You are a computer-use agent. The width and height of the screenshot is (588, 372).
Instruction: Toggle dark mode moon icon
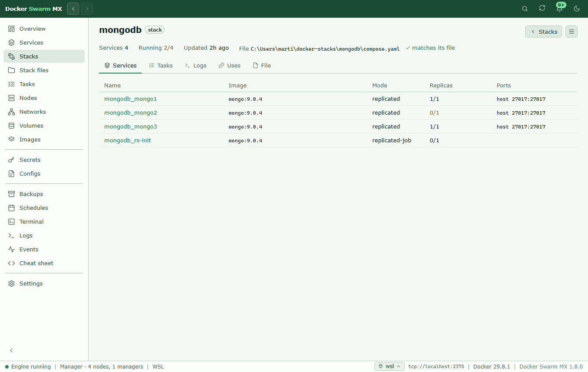pyautogui.click(x=577, y=9)
